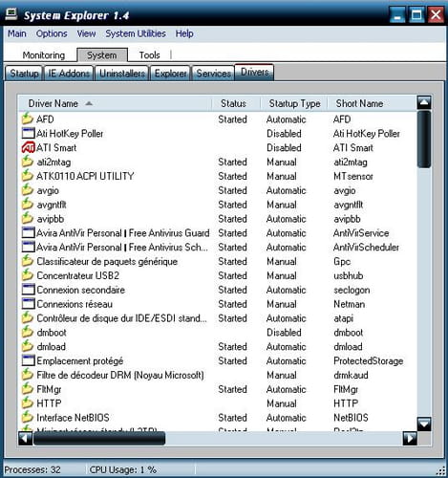The height and width of the screenshot is (478, 448).
Task: Click the avipbb driver icon
Action: [x=28, y=218]
